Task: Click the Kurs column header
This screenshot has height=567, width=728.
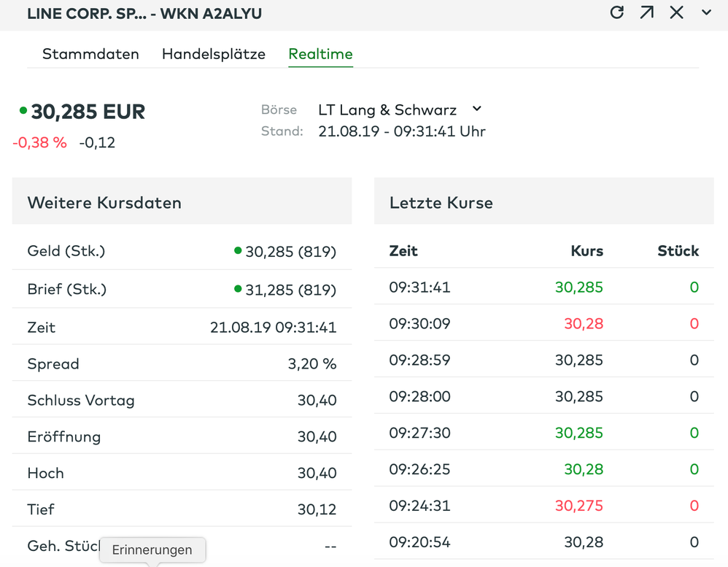Action: (586, 251)
